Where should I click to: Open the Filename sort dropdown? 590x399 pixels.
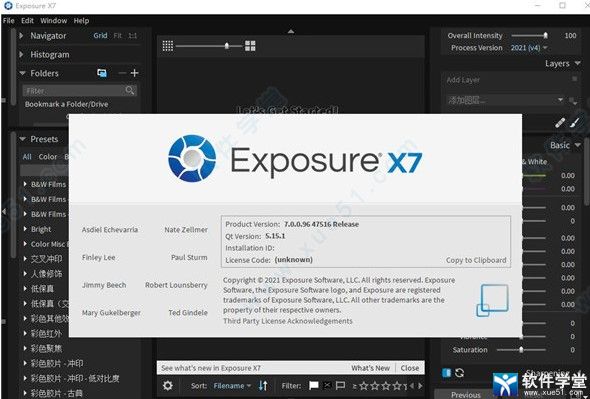pos(232,386)
